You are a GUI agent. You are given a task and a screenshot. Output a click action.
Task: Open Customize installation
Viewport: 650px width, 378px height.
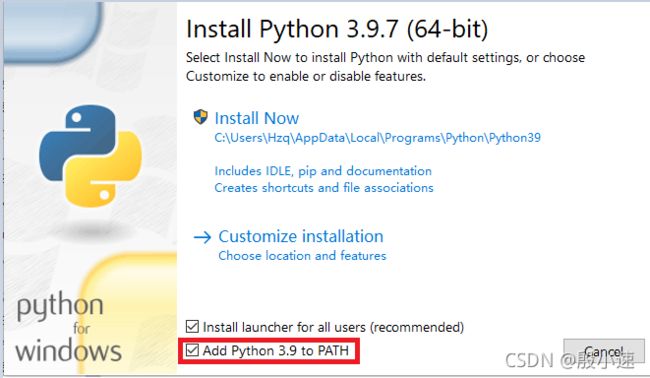coord(301,236)
